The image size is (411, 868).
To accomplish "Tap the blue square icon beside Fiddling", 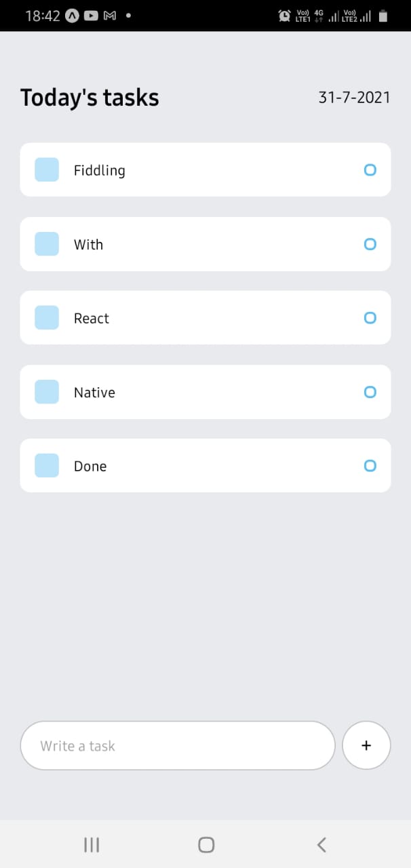I will tap(46, 170).
